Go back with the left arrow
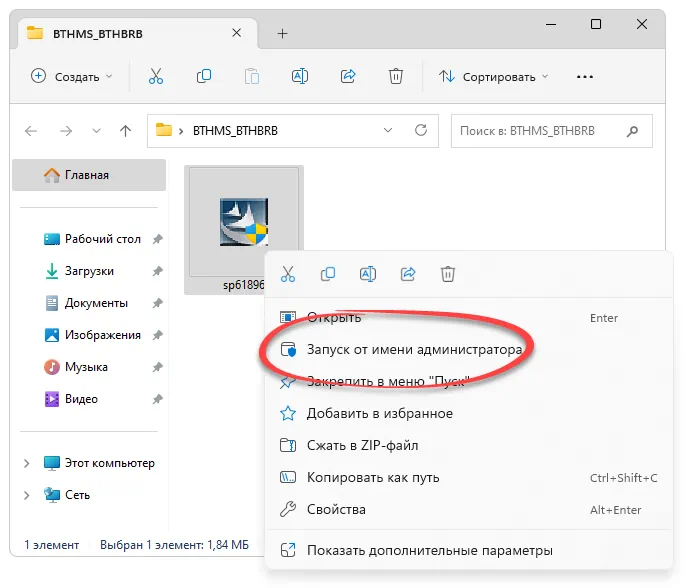Viewport: 687px width, 588px height. [x=31, y=131]
